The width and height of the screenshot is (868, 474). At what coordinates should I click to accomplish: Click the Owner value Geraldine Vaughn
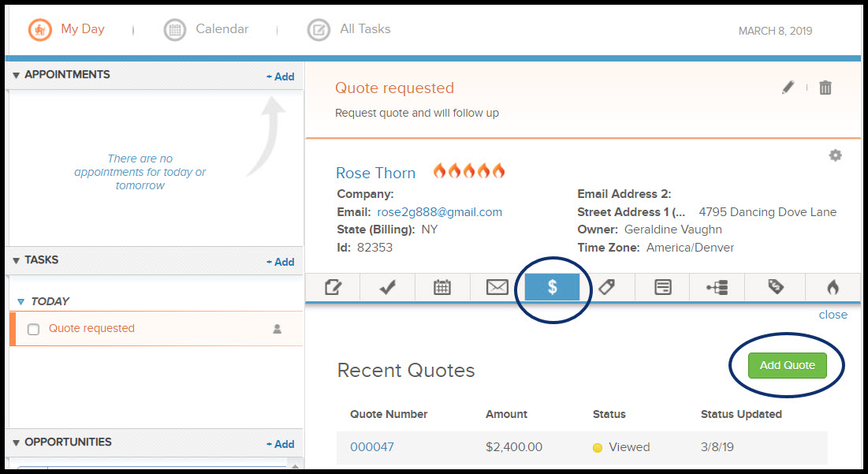coord(673,230)
